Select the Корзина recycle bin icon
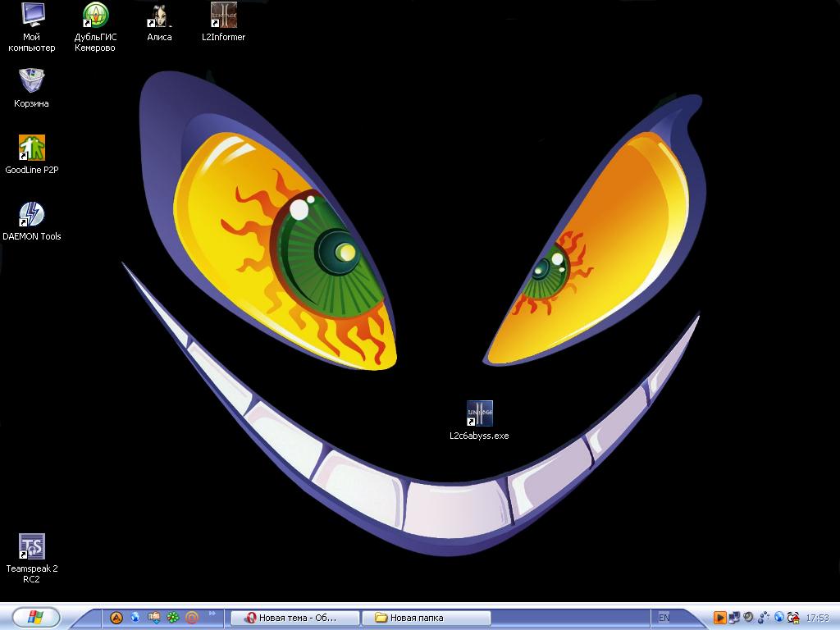This screenshot has width=840, height=630. 32,89
